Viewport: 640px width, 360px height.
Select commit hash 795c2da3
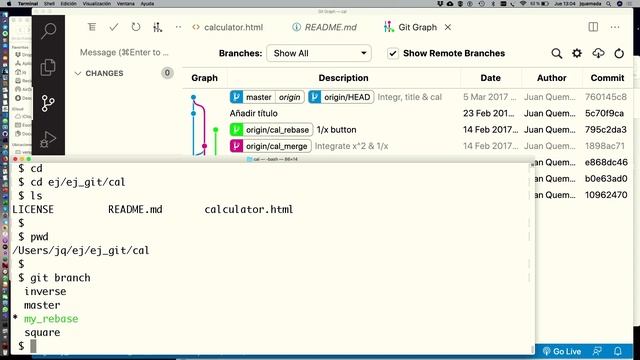pyautogui.click(x=606, y=130)
